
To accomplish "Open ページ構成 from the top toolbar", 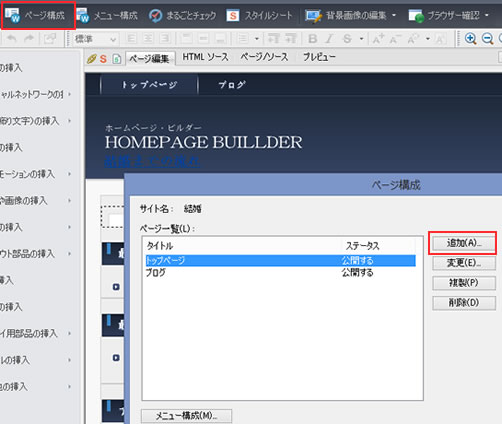I will pos(38,15).
